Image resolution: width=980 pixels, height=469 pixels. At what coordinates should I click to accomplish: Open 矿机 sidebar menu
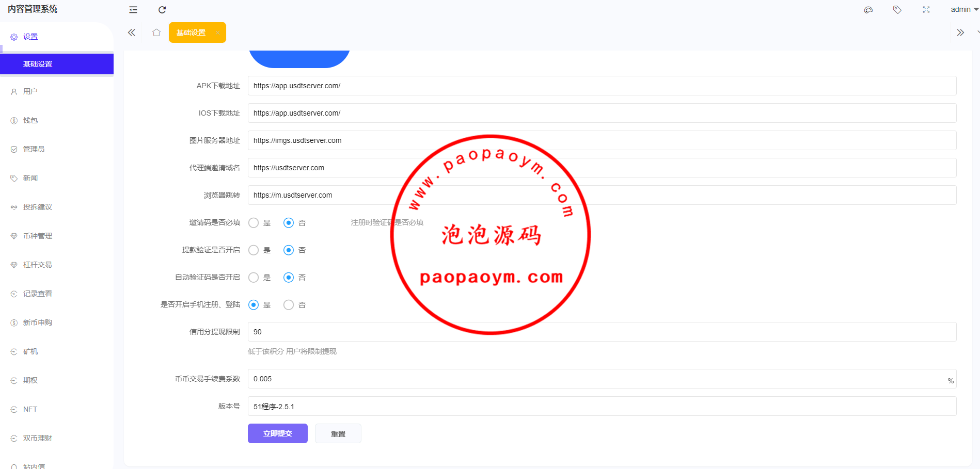click(x=57, y=351)
